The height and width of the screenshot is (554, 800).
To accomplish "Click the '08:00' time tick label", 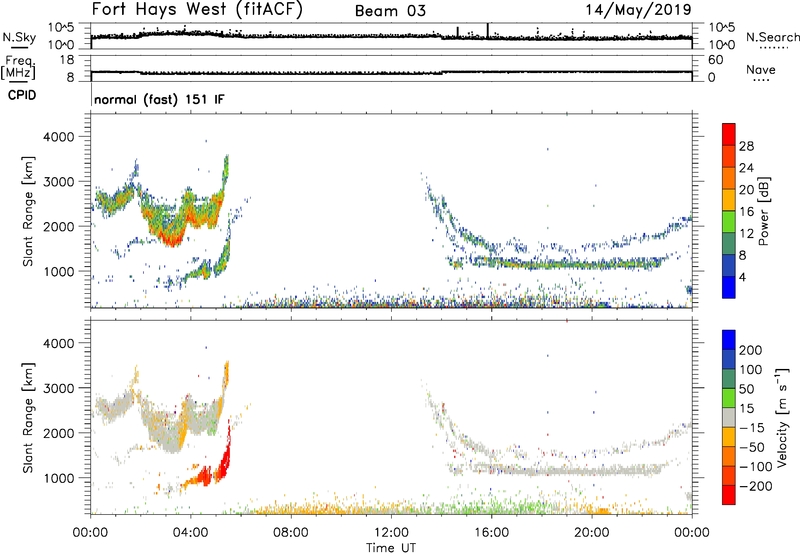I will coord(291,533).
